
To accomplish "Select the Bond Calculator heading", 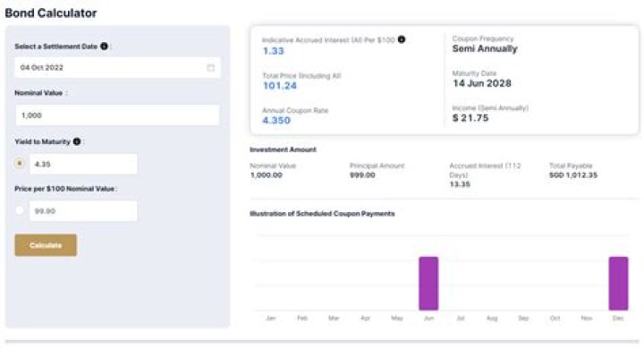I will pos(50,13).
